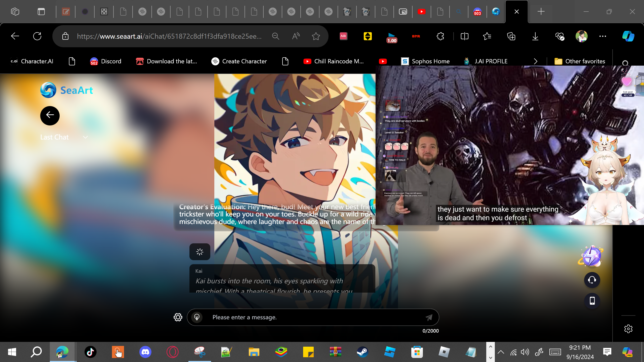Open Browser Essentials heart icon

point(560,36)
